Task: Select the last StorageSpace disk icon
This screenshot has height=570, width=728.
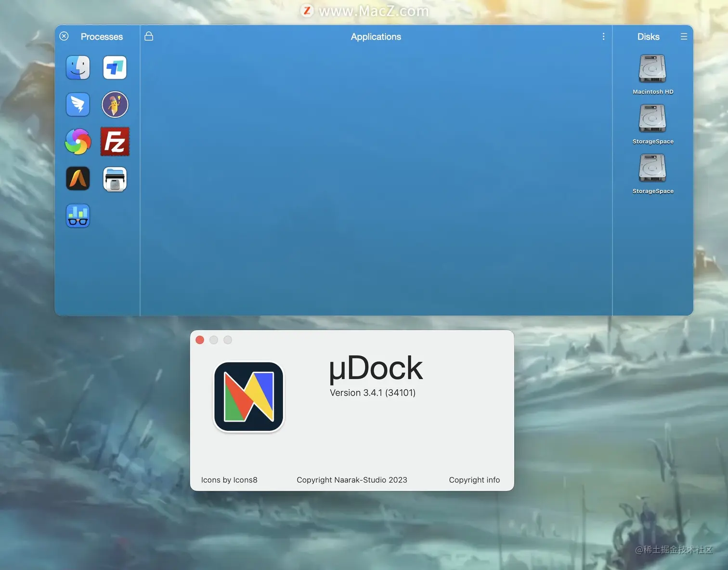Action: coord(652,168)
